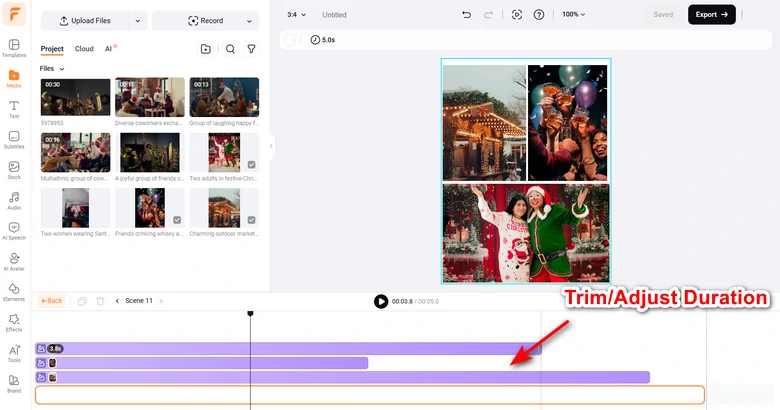Select the orange-outlined bottom timeline track
780x410 pixels.
pyautogui.click(x=370, y=395)
